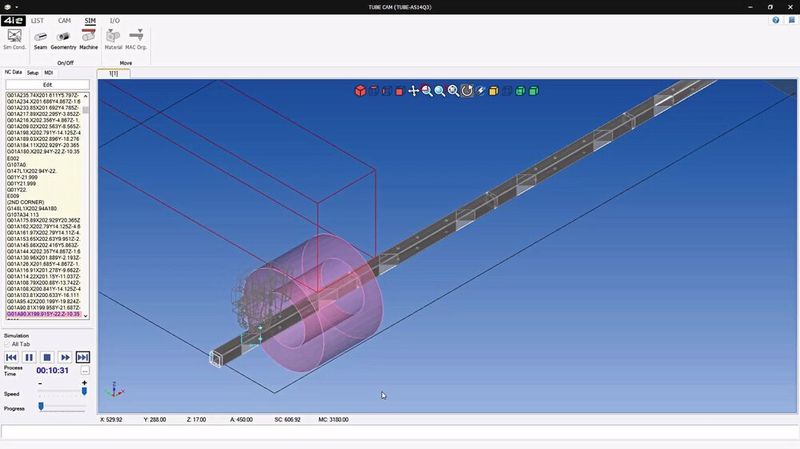This screenshot has height=449, width=800.
Task: Select the red square front view icon
Action: pyautogui.click(x=399, y=91)
